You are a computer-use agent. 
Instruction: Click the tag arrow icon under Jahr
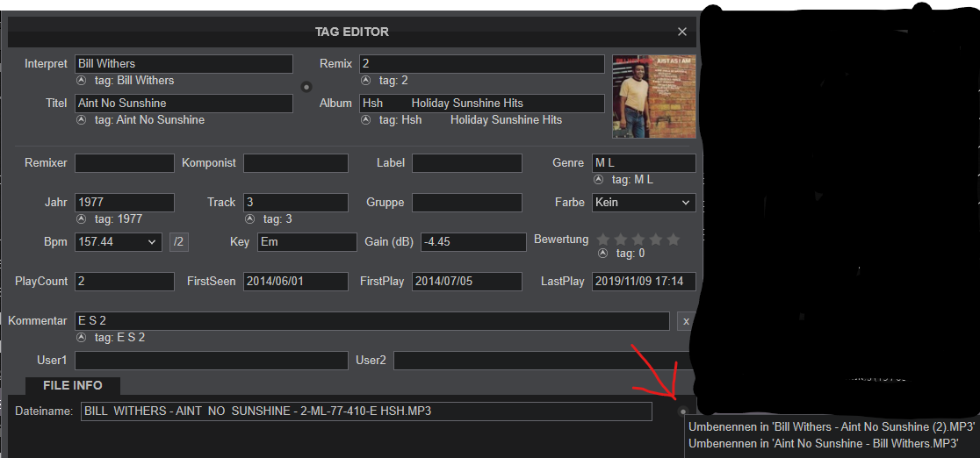click(82, 219)
